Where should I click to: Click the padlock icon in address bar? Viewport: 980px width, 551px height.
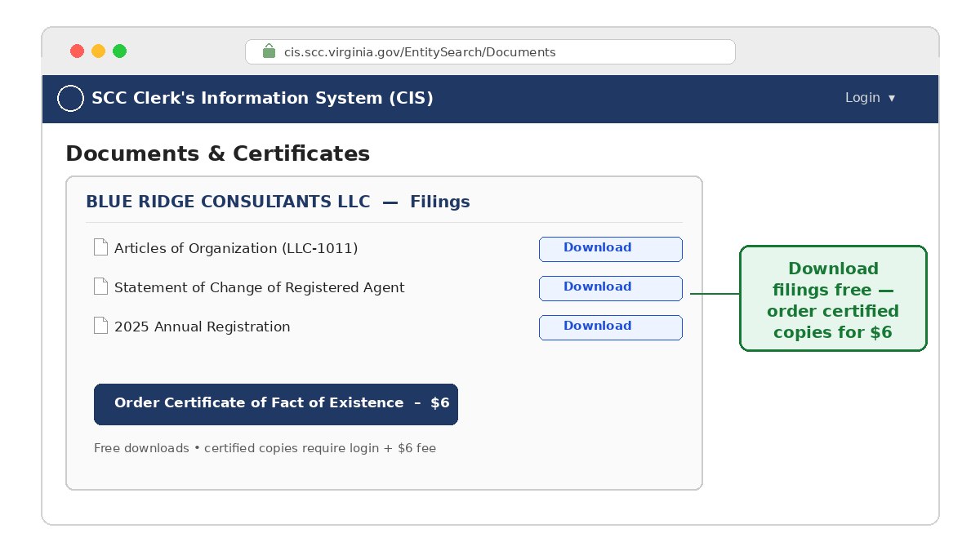coord(269,51)
